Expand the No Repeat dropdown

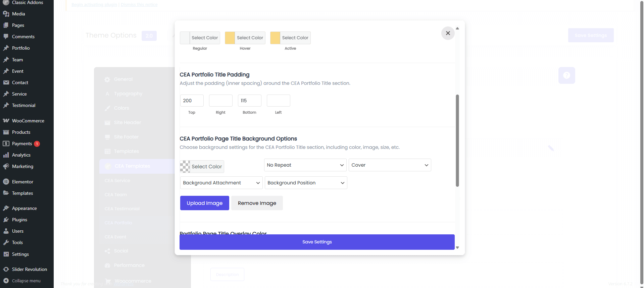pyautogui.click(x=305, y=165)
